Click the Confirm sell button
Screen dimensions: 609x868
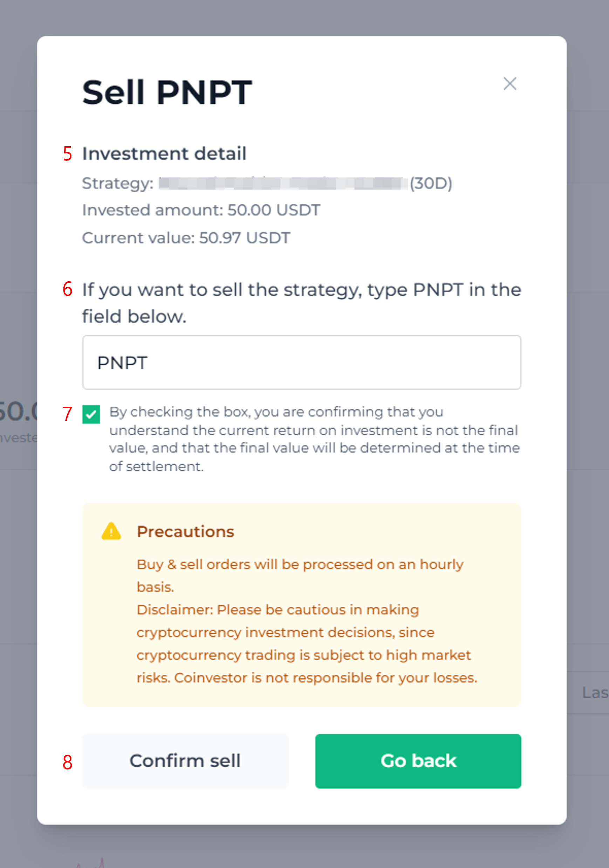pos(185,761)
